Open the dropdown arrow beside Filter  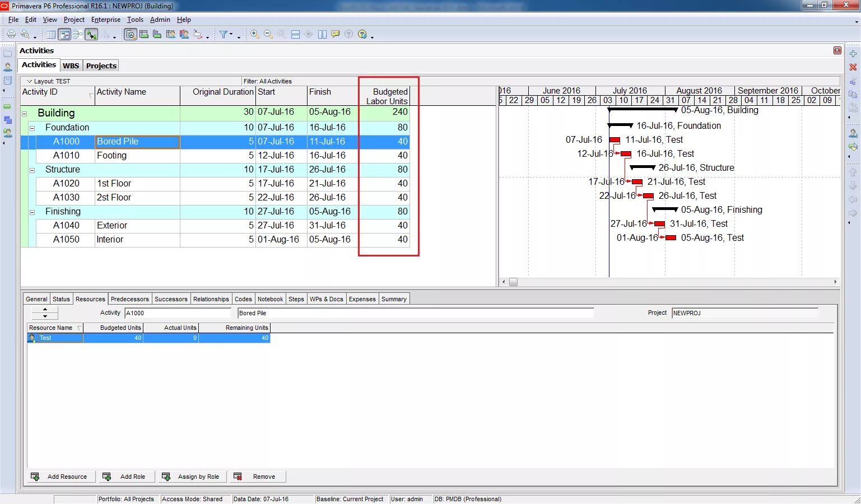click(x=231, y=34)
